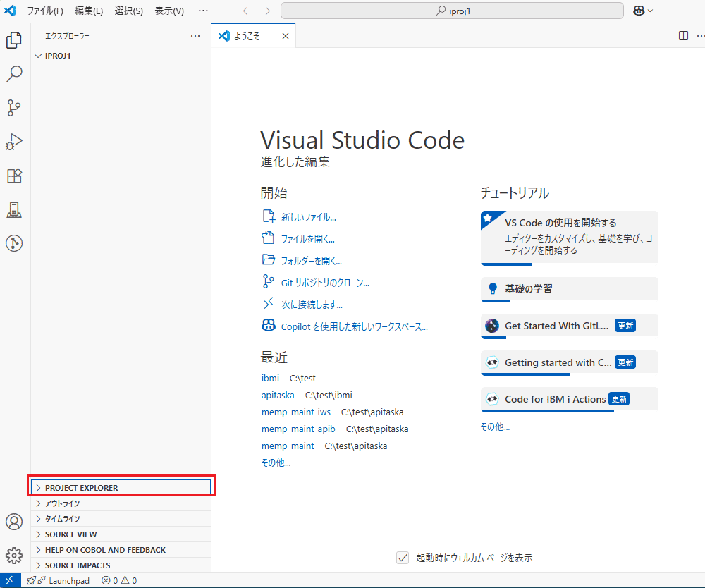
Task: Close the ようこそ tab
Action: tap(286, 37)
